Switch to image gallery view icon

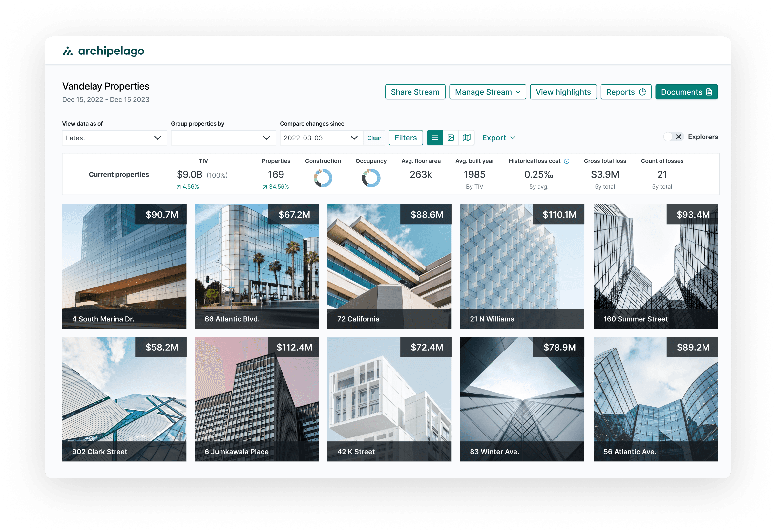451,138
